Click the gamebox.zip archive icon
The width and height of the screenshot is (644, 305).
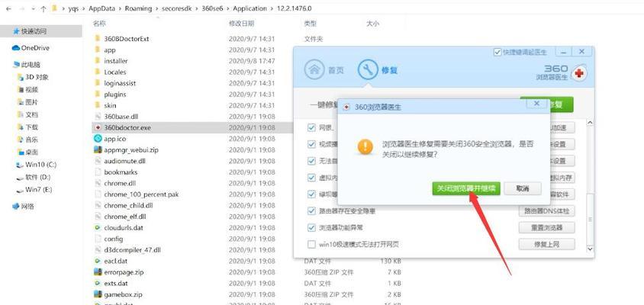point(98,294)
